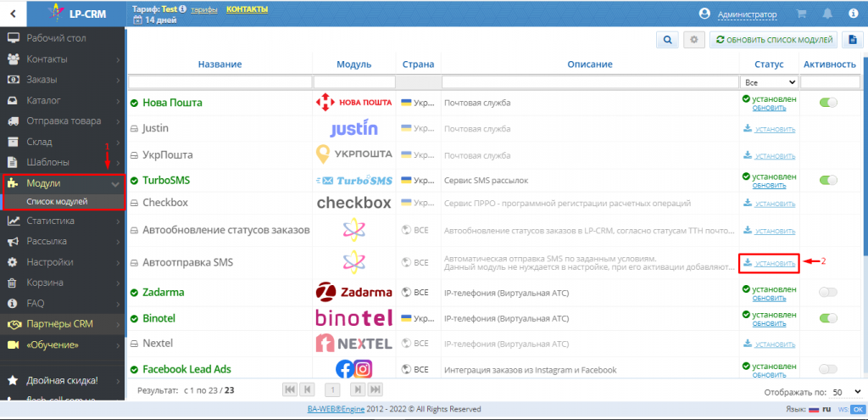Toggle activity switch for Нова Пошта
This screenshot has height=420, width=868.
[828, 103]
